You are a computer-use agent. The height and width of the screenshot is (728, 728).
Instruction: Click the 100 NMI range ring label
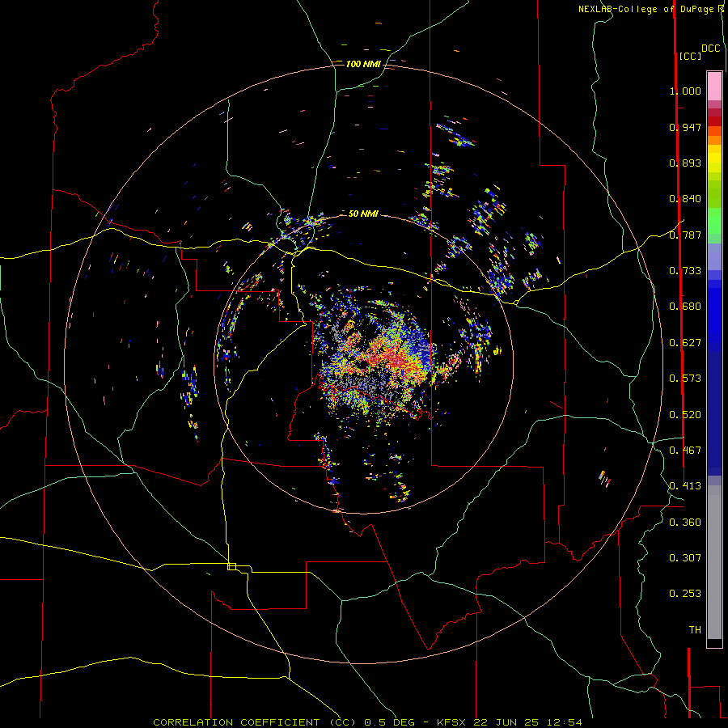click(363, 64)
